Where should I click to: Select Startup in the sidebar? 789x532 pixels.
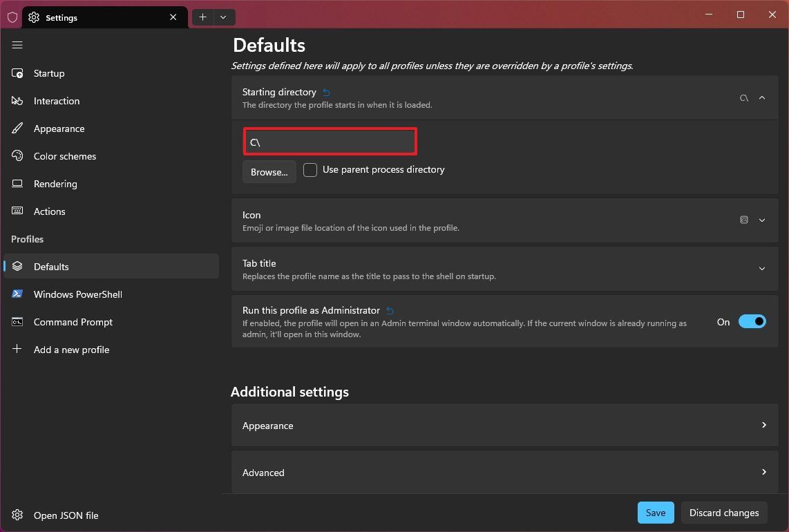pyautogui.click(x=48, y=73)
